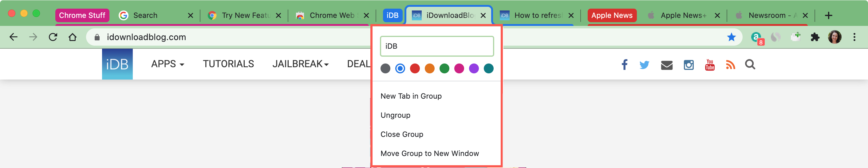The width and height of the screenshot is (868, 168).
Task: Close the Search tab
Action: pyautogui.click(x=190, y=15)
